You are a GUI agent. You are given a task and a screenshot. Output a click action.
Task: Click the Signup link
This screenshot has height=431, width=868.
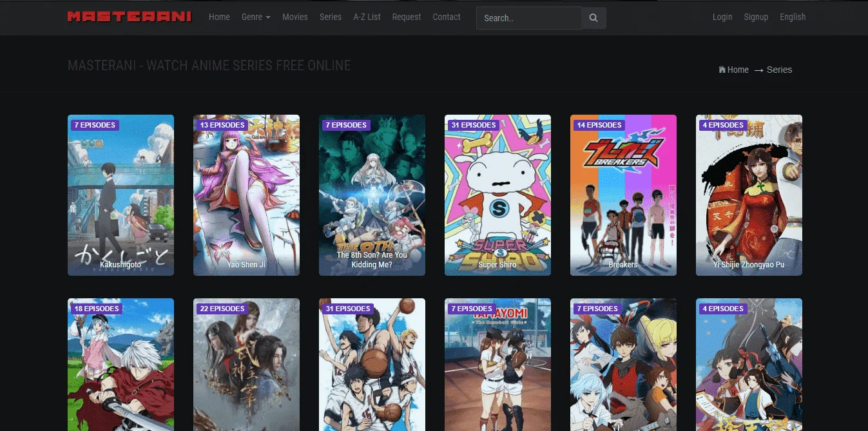(756, 17)
